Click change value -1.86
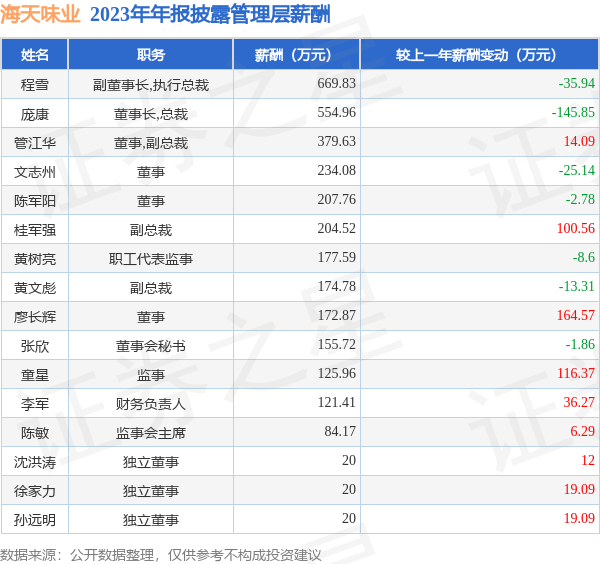 click(x=580, y=344)
